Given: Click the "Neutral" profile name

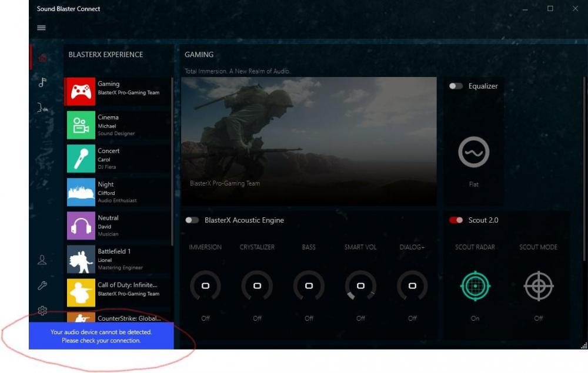Looking at the screenshot, I should [x=108, y=218].
